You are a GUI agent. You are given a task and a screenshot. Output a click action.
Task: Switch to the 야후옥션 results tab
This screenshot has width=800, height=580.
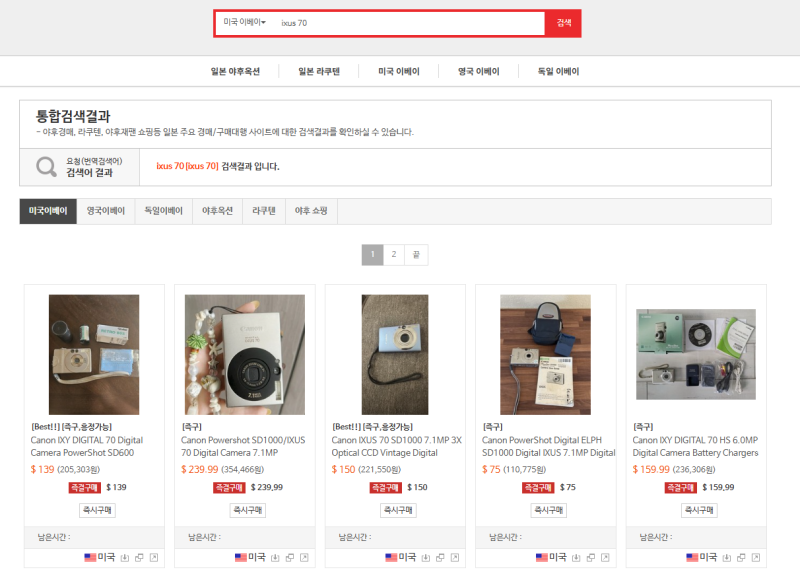tap(217, 211)
